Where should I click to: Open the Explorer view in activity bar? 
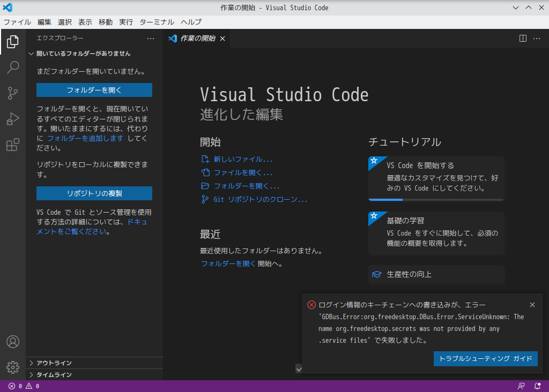(x=13, y=42)
